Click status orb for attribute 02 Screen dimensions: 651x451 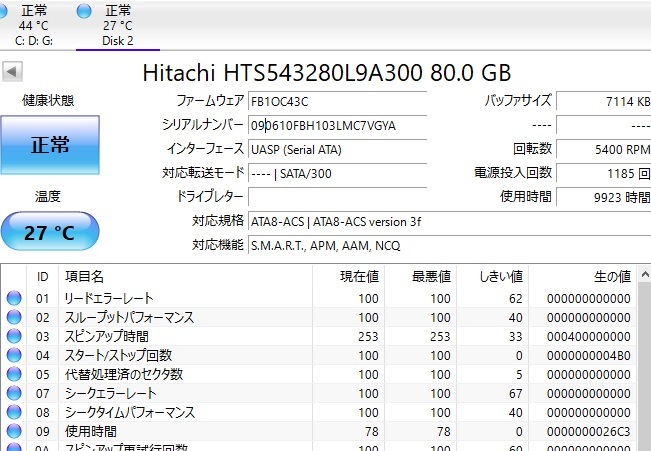coord(14,317)
